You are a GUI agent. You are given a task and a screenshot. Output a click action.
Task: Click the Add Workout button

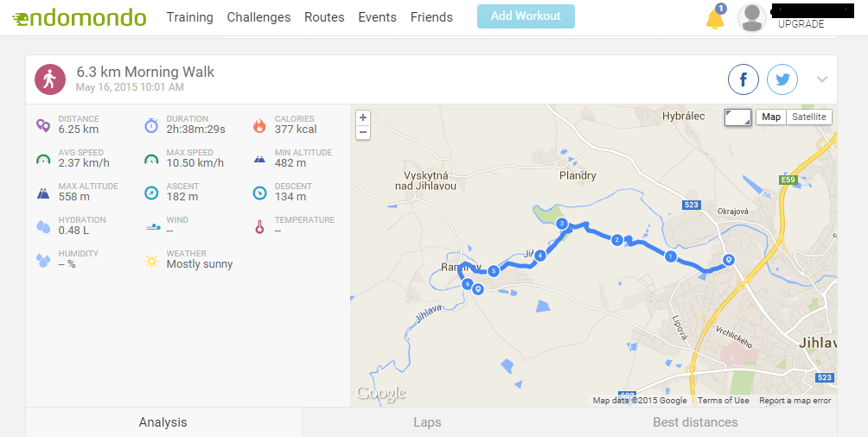[x=526, y=16]
